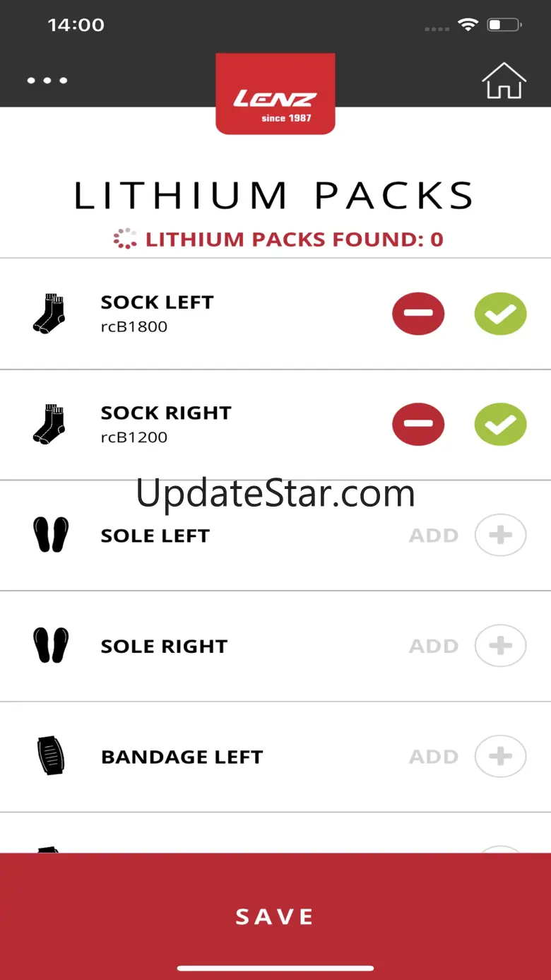Tap ADD label for Bandage Left

[x=434, y=757]
